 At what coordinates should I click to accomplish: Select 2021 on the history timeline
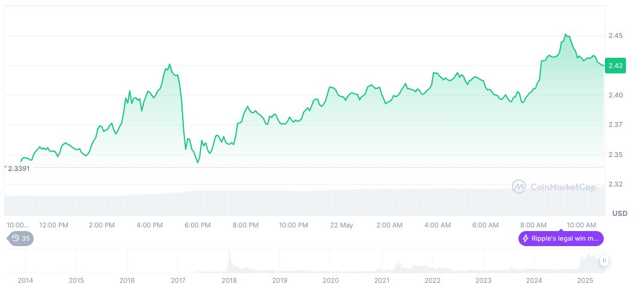(381, 280)
